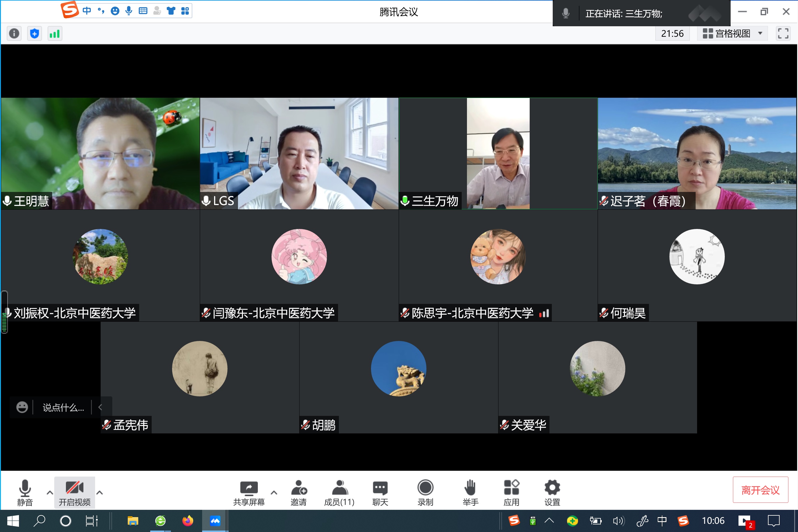798x532 pixels.
Task: Check network signal status icon
Action: (55, 34)
